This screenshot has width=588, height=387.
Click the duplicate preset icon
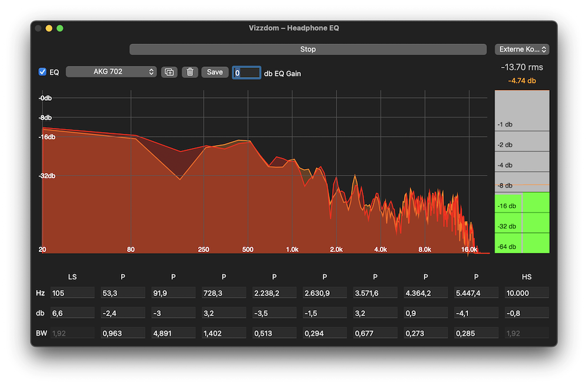[169, 72]
